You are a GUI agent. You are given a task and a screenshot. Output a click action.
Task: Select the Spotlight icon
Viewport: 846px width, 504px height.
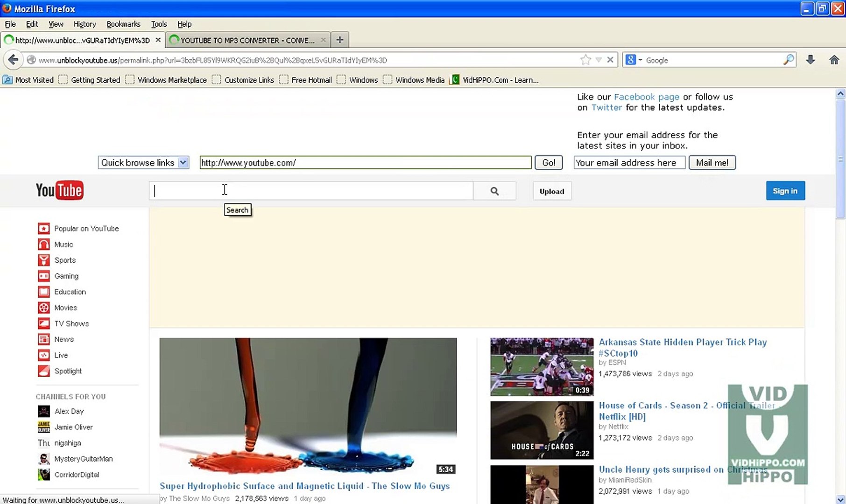click(x=43, y=371)
